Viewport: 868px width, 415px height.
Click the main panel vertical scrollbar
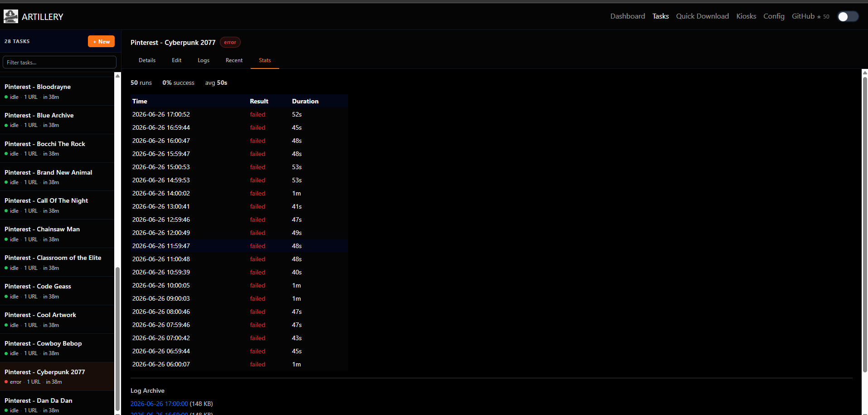coord(865,225)
